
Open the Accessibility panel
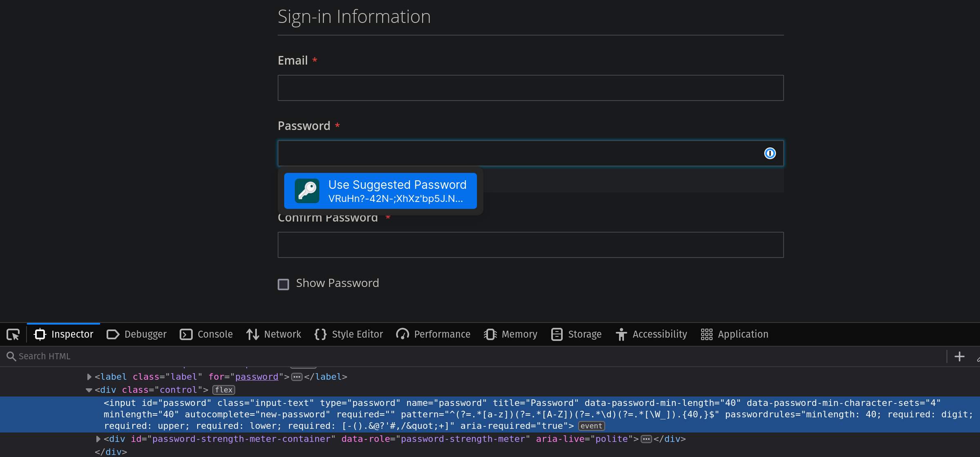pos(652,334)
